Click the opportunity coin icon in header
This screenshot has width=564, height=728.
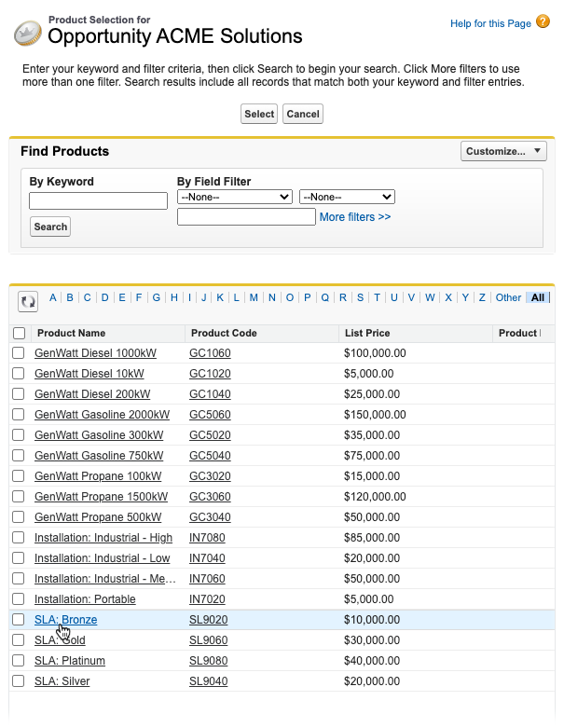tap(27, 33)
